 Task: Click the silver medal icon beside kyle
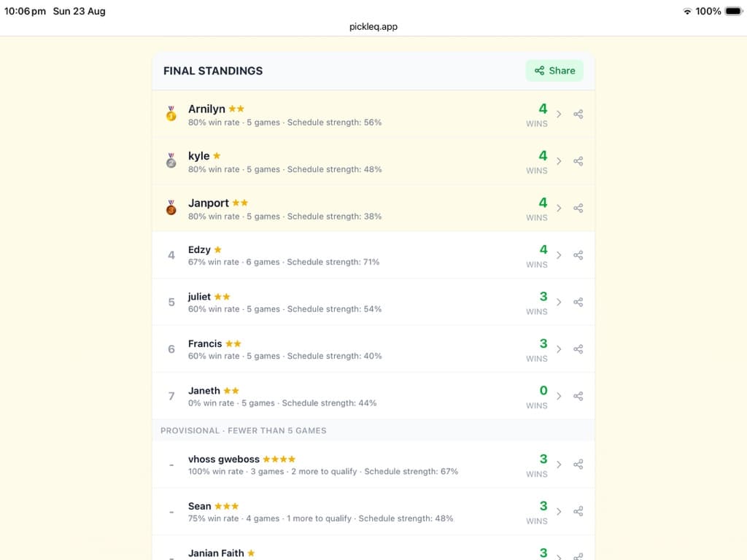coord(171,160)
